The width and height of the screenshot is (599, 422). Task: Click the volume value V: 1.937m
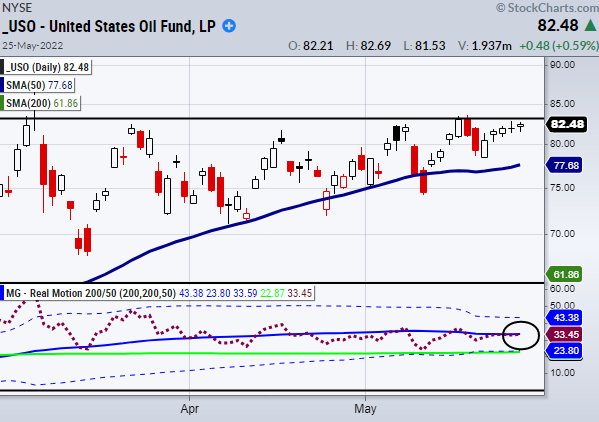pyautogui.click(x=485, y=46)
